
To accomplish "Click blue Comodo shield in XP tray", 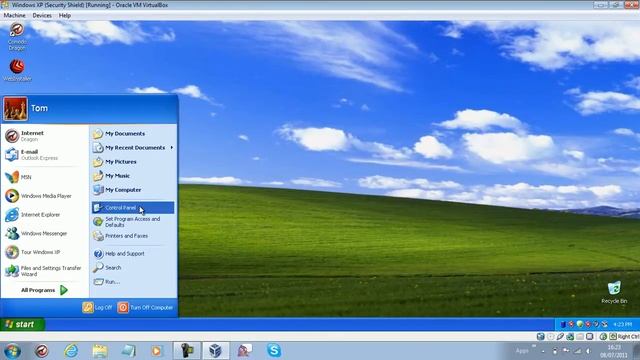I will (x=563, y=324).
